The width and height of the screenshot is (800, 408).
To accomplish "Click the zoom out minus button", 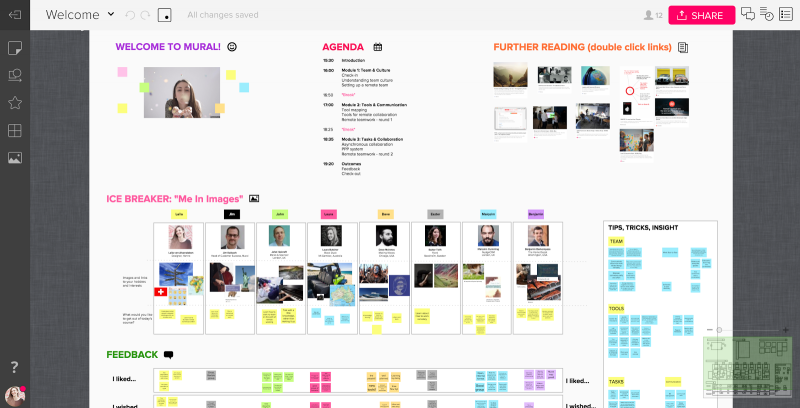I will tap(709, 330).
